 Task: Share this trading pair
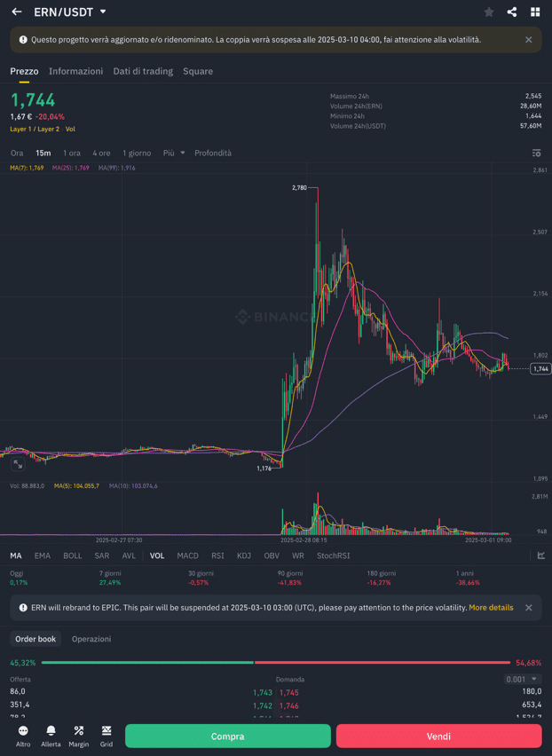pos(512,12)
